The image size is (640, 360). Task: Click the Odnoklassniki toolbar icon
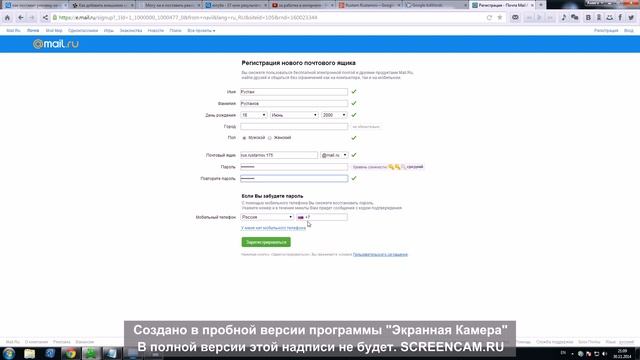599,18
